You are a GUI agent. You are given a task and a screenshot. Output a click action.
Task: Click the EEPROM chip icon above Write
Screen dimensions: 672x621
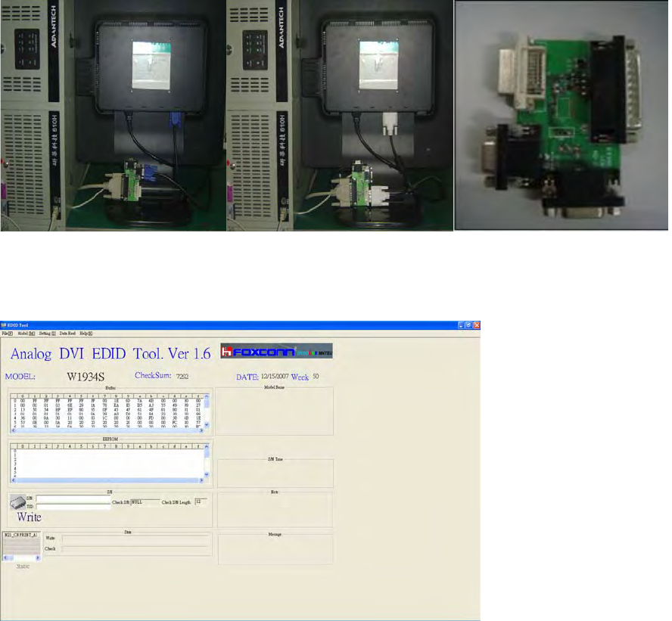coord(17,501)
